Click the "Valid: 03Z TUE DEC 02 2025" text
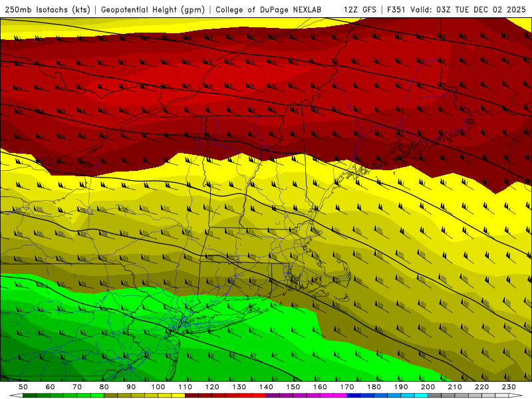The width and height of the screenshot is (532, 399). 468,9
